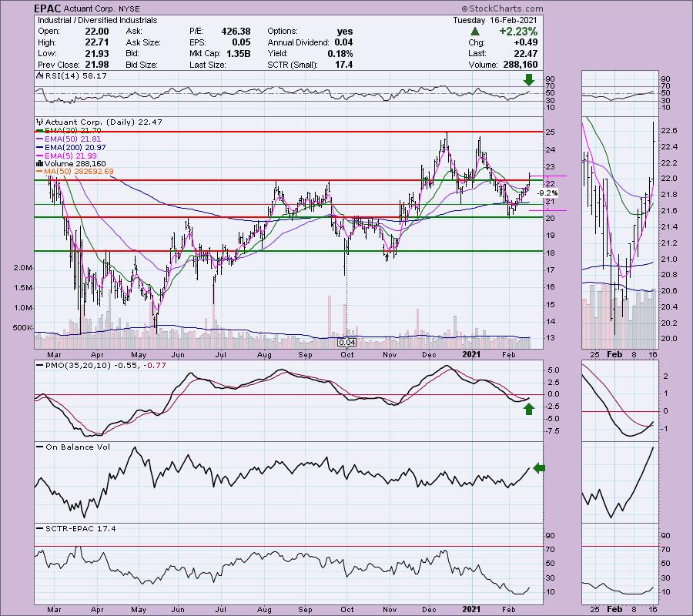Click the 2.0M volume axis label
Image resolution: width=693 pixels, height=616 pixels.
(x=22, y=268)
